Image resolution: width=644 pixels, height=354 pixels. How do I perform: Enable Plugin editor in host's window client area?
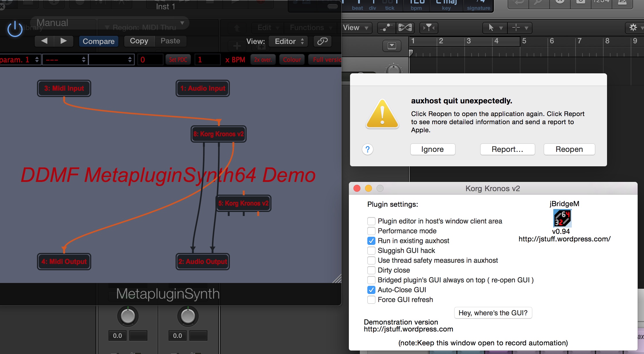tap(371, 221)
